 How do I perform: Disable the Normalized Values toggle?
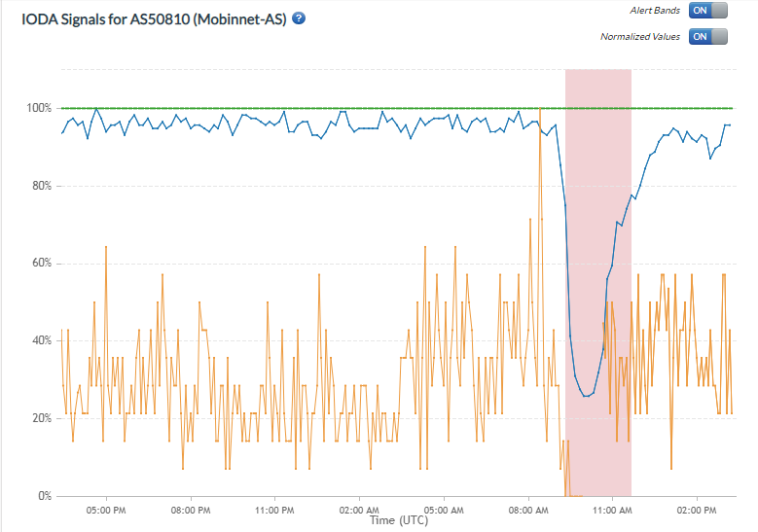point(707,37)
